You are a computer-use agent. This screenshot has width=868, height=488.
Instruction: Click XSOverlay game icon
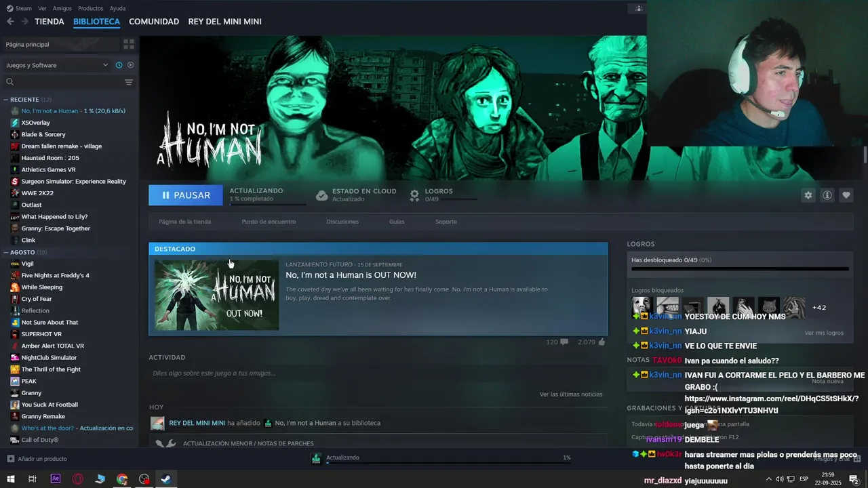pos(15,123)
